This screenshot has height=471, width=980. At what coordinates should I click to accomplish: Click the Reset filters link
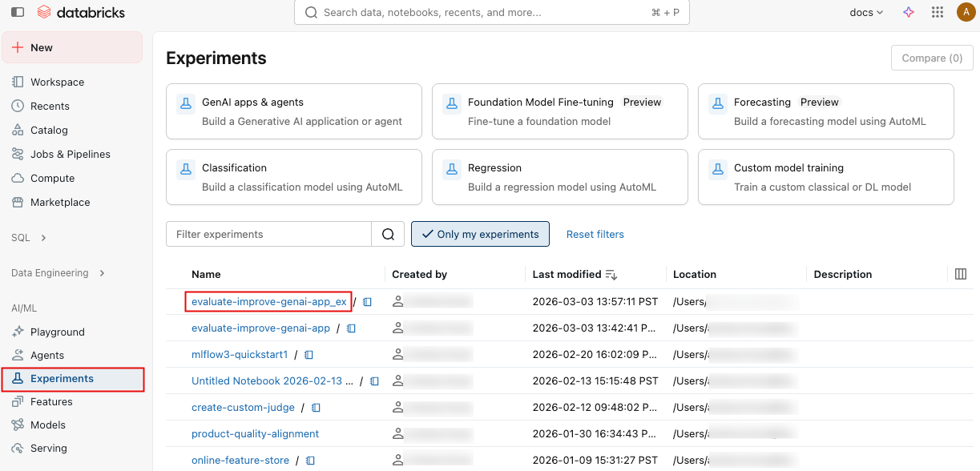tap(595, 235)
